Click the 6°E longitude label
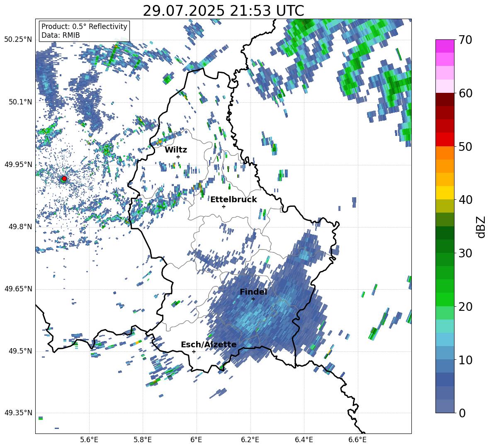 pyautogui.click(x=196, y=440)
